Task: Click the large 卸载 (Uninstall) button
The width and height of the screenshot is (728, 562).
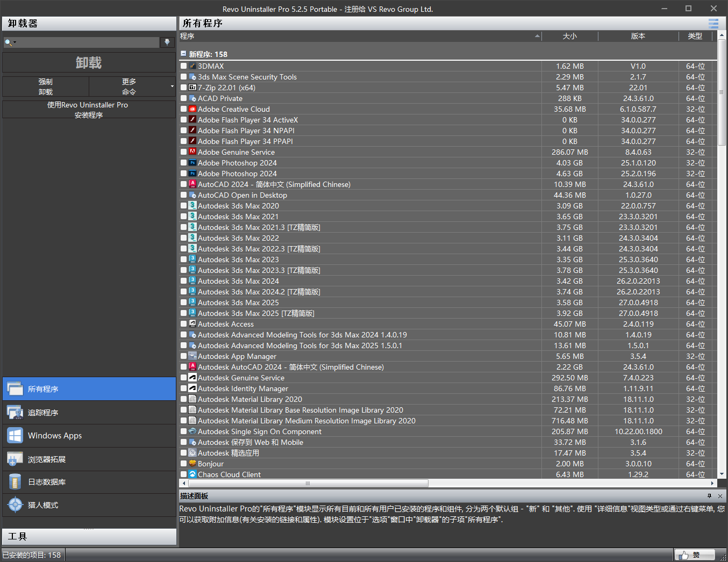Action: tap(89, 62)
